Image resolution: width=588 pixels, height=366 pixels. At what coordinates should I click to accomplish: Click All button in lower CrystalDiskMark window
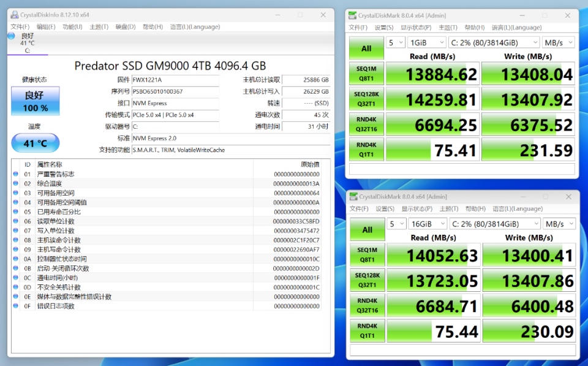[x=367, y=229]
